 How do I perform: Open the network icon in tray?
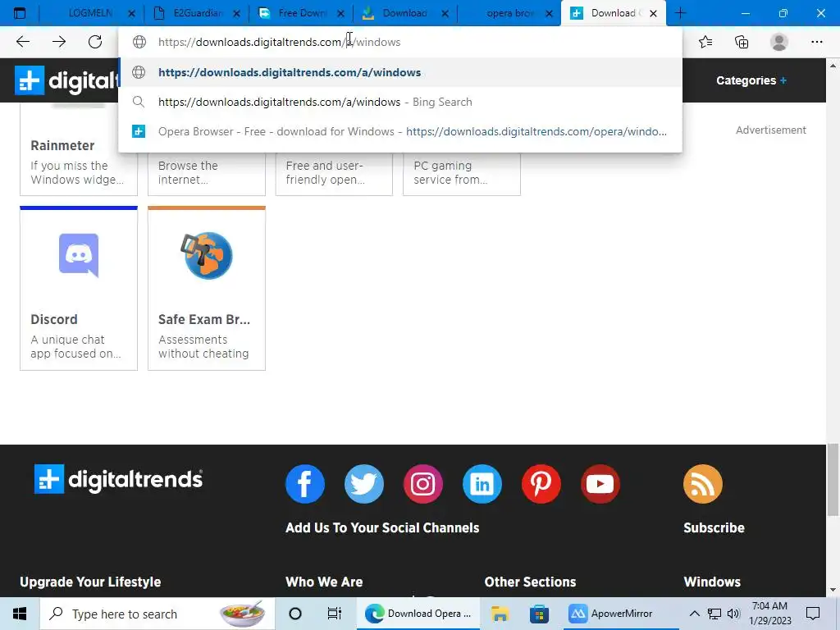click(x=714, y=614)
